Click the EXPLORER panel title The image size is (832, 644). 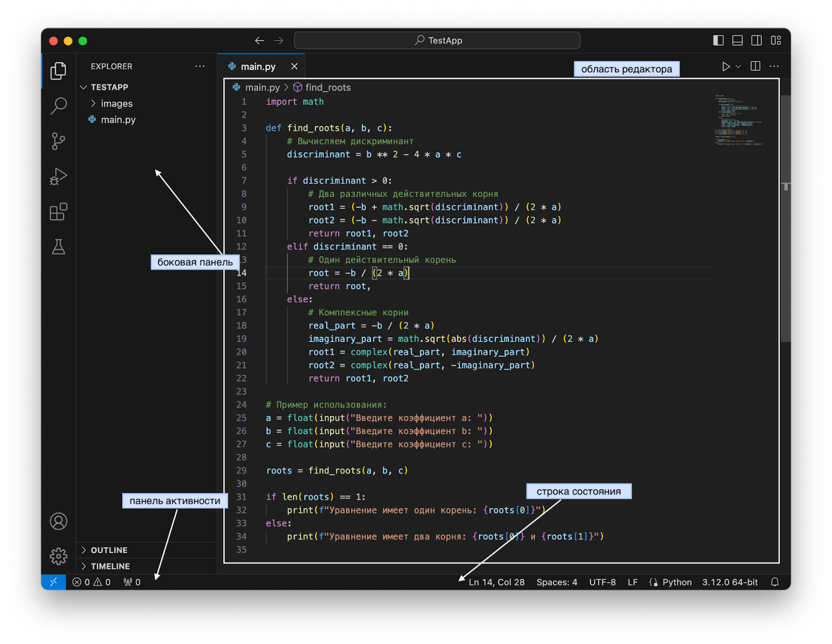tap(111, 67)
